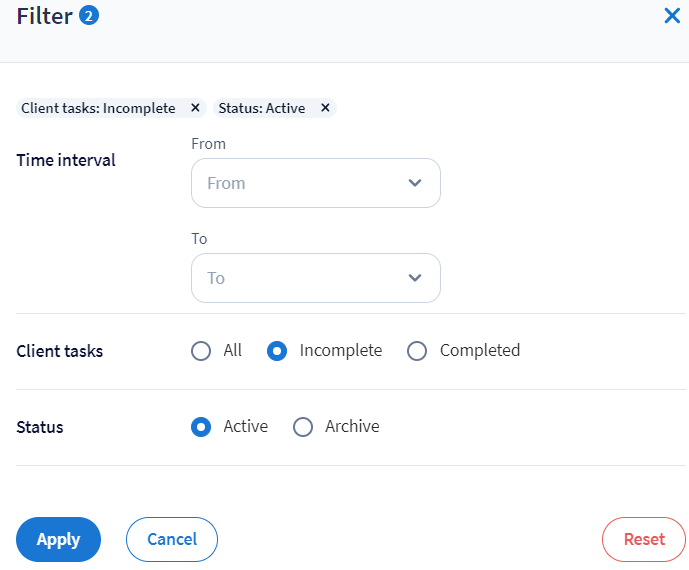Expand the From date chevron arrow

click(x=415, y=183)
